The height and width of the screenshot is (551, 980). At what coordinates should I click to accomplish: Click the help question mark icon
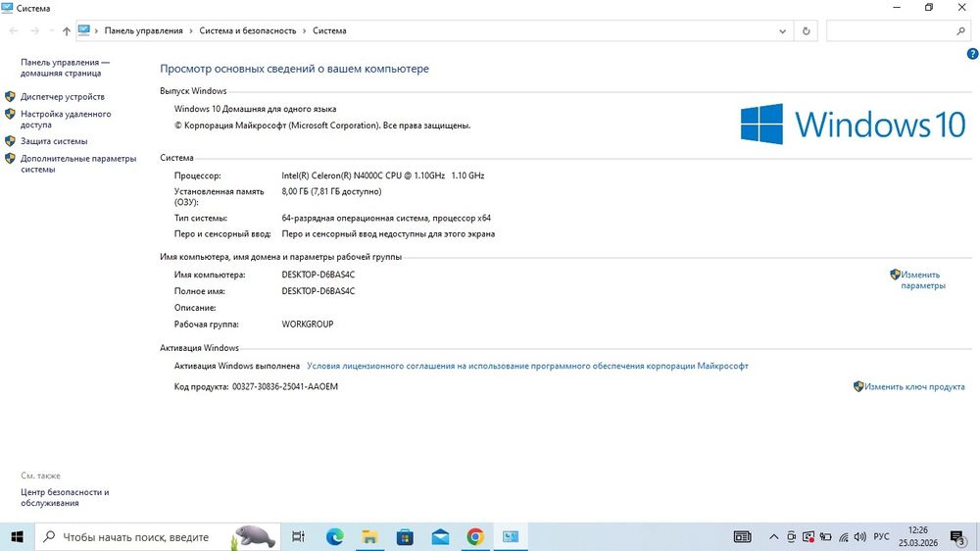[972, 54]
